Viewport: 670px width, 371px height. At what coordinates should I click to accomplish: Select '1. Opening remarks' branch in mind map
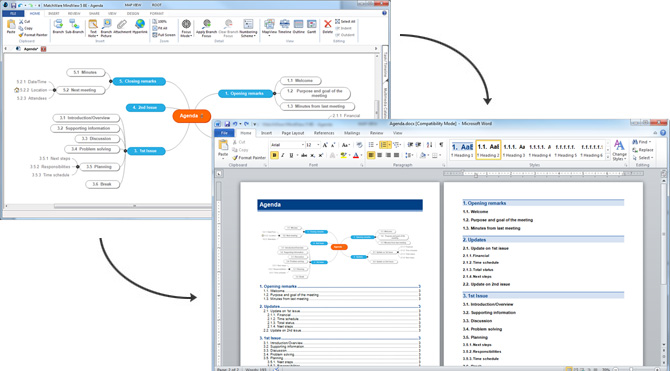(x=246, y=94)
